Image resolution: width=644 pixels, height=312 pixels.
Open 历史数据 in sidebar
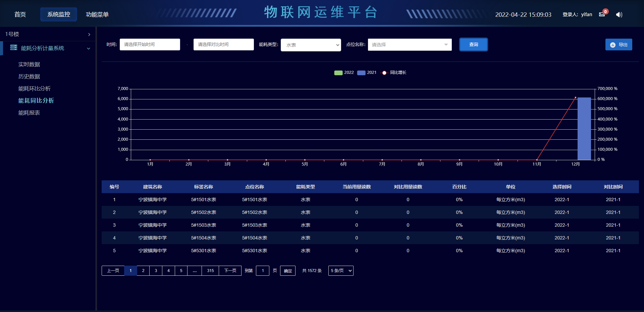coord(29,77)
